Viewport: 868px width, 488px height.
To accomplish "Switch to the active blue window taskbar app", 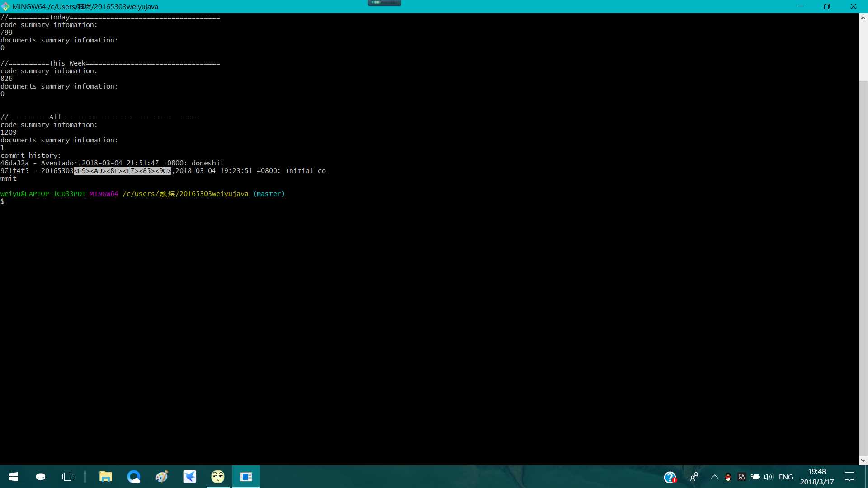I will coord(246,477).
